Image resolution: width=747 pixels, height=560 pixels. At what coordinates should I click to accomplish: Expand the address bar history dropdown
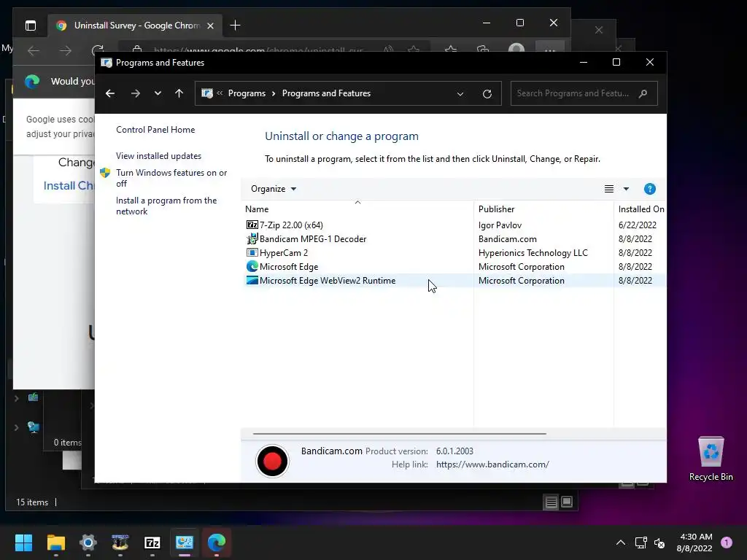tap(460, 94)
